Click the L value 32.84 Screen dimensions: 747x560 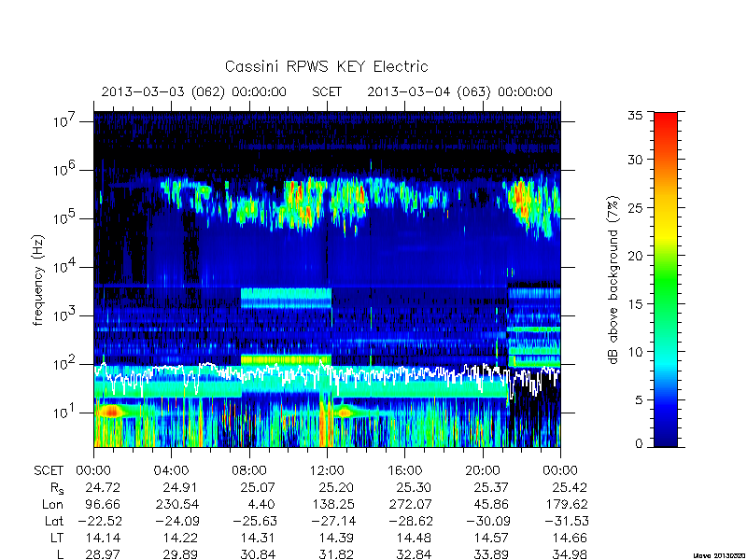pyautogui.click(x=414, y=554)
